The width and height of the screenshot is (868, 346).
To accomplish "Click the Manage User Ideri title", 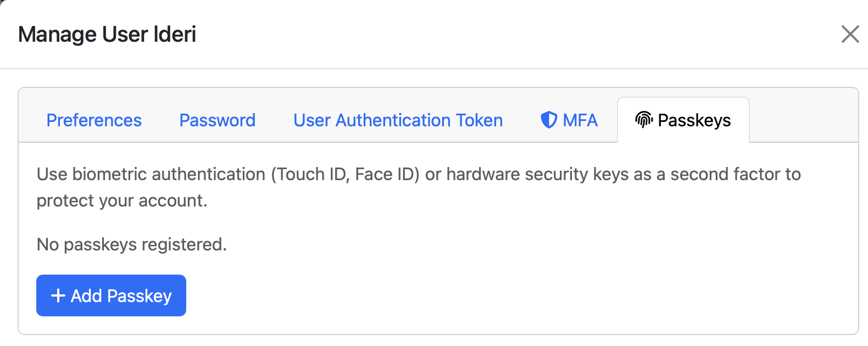I will point(107,34).
